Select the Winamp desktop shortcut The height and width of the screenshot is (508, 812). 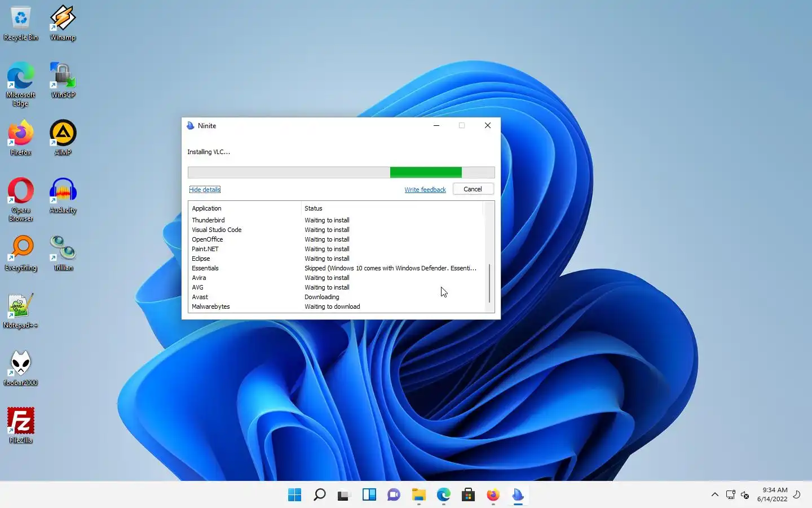[x=63, y=23]
